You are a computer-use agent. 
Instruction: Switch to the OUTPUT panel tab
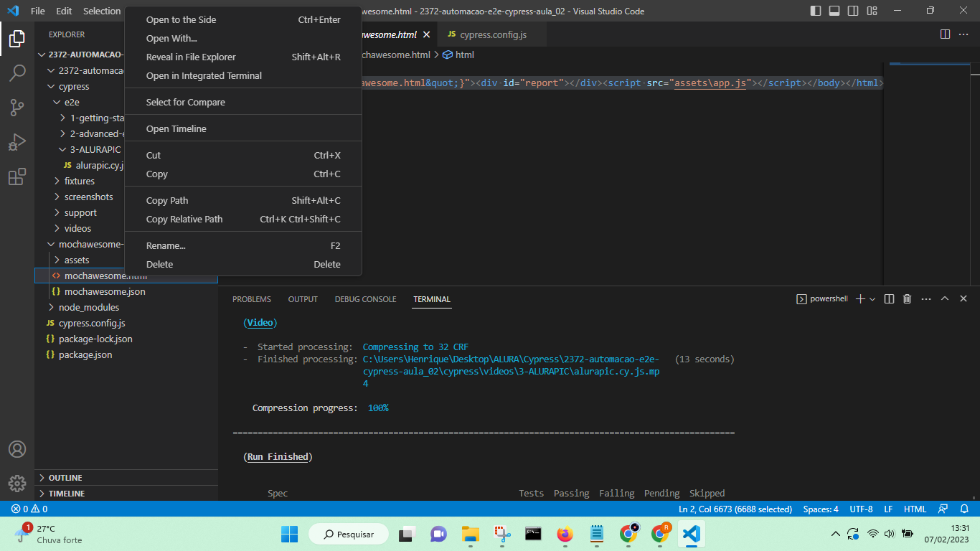tap(303, 299)
